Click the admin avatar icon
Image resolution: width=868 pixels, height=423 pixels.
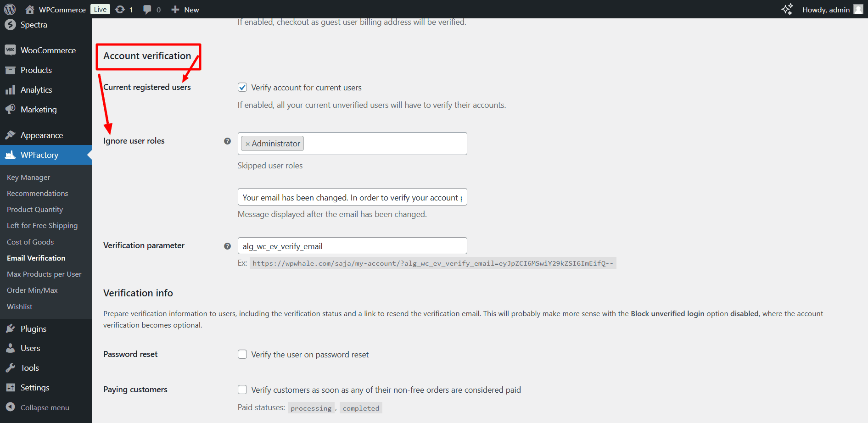coord(858,9)
